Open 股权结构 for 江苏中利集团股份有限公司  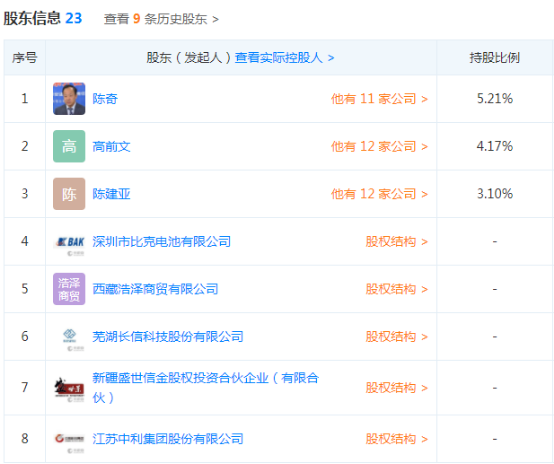click(x=397, y=439)
